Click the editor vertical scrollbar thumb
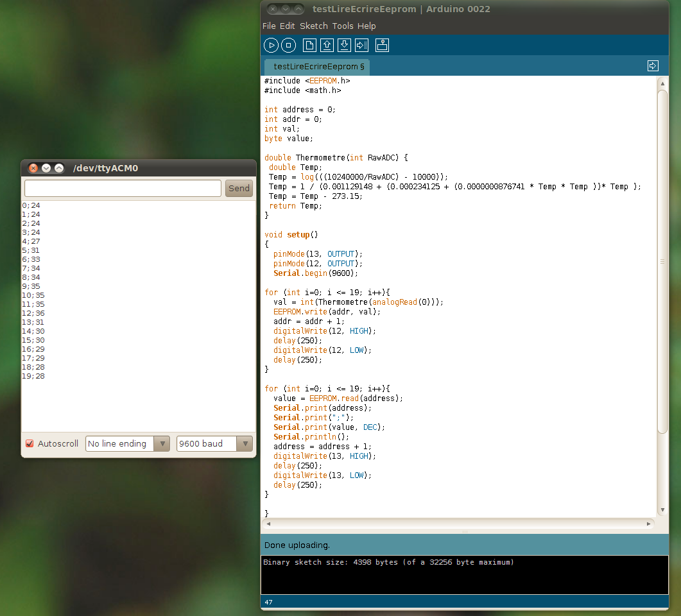 pos(662,261)
